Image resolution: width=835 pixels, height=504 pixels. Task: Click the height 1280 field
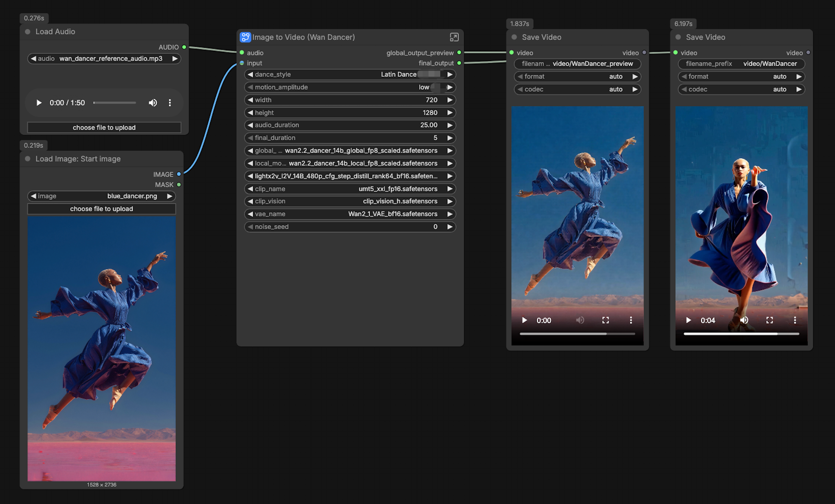tap(350, 113)
